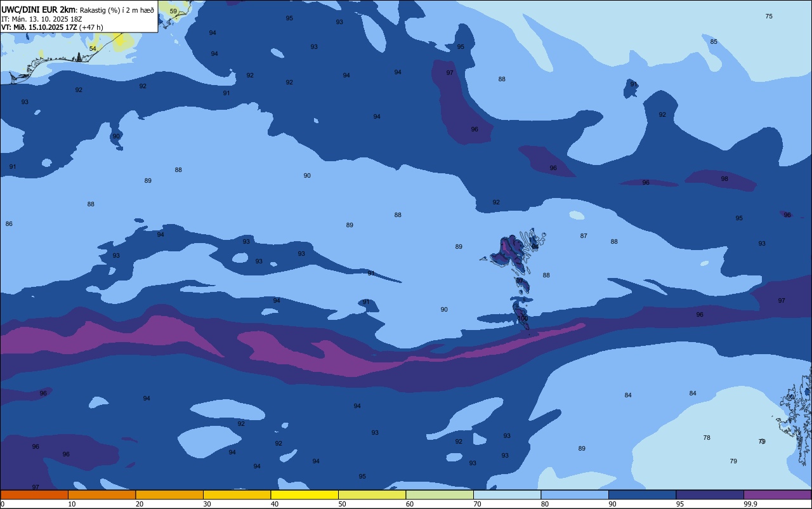Select the 50–60 yellow-green legend swatch
The height and width of the screenshot is (509, 812).
pos(372,494)
